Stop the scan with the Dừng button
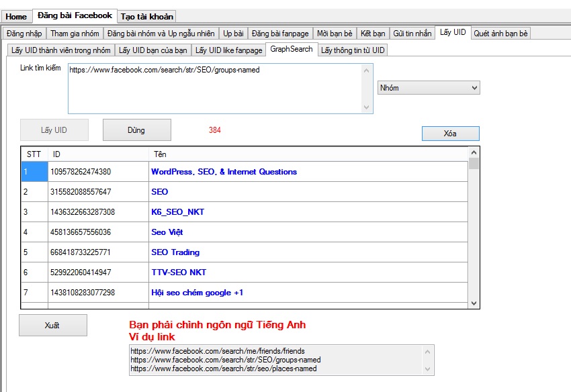Viewport: 571px width, 392px height. (136, 130)
